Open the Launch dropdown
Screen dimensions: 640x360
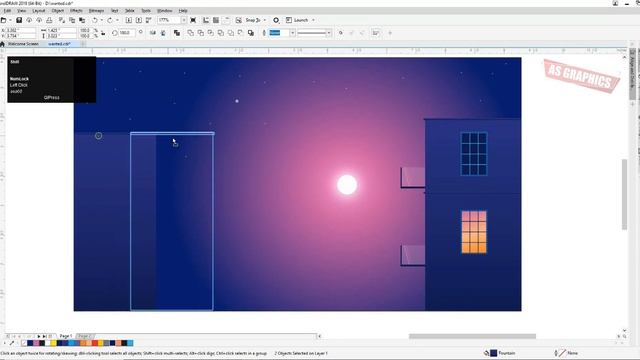click(x=313, y=20)
